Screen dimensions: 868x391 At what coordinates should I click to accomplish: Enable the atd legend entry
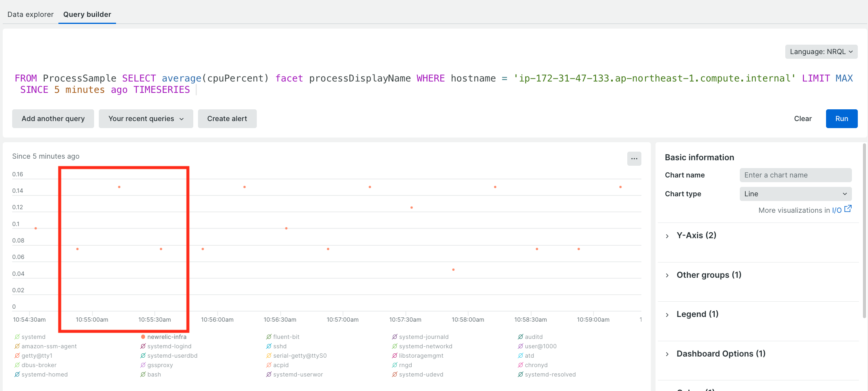click(x=526, y=356)
